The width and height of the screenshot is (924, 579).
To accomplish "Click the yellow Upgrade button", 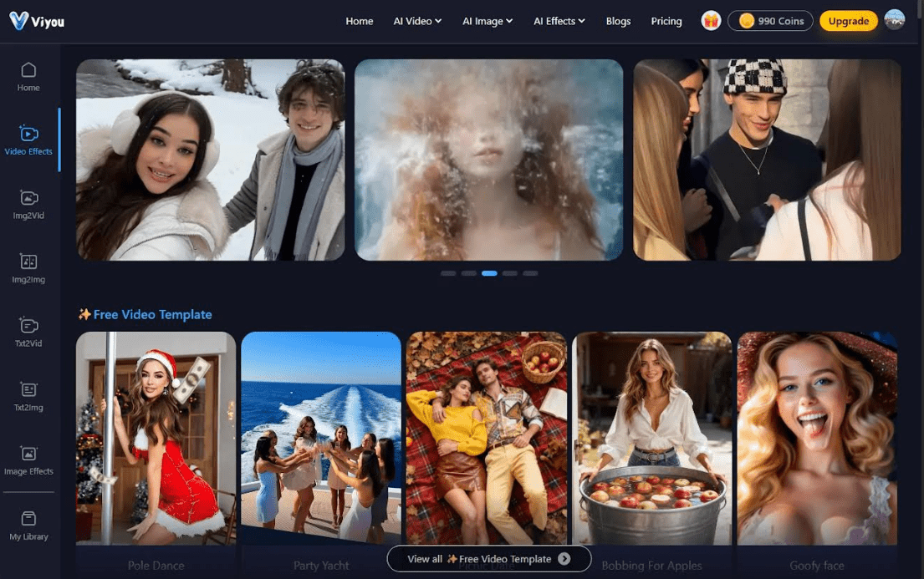I will pos(848,21).
